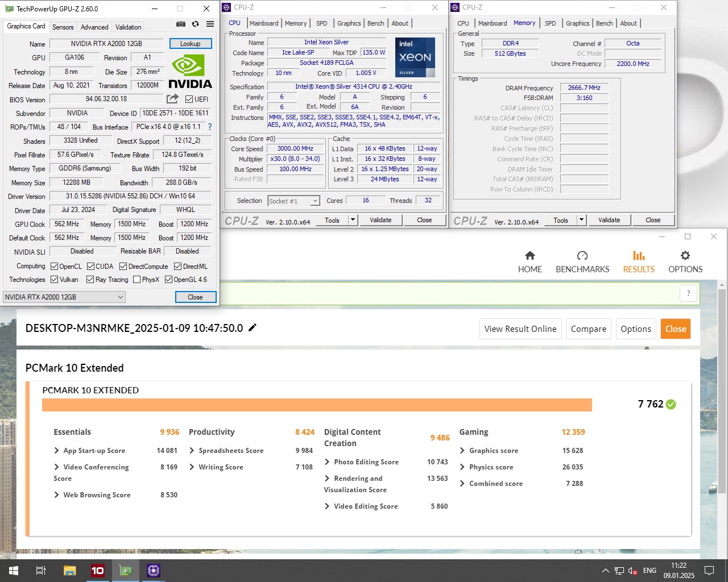Switch to the GPU-Z Sensors tab

63,27
